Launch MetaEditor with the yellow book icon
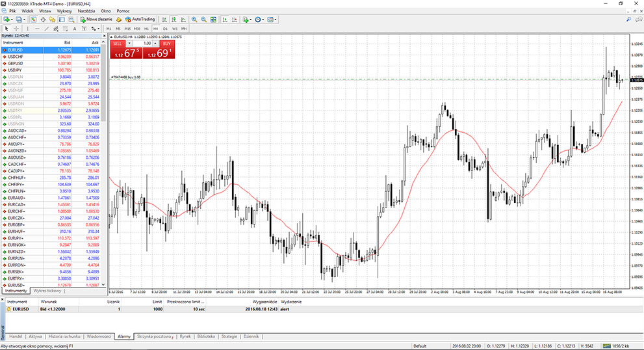 [119, 20]
